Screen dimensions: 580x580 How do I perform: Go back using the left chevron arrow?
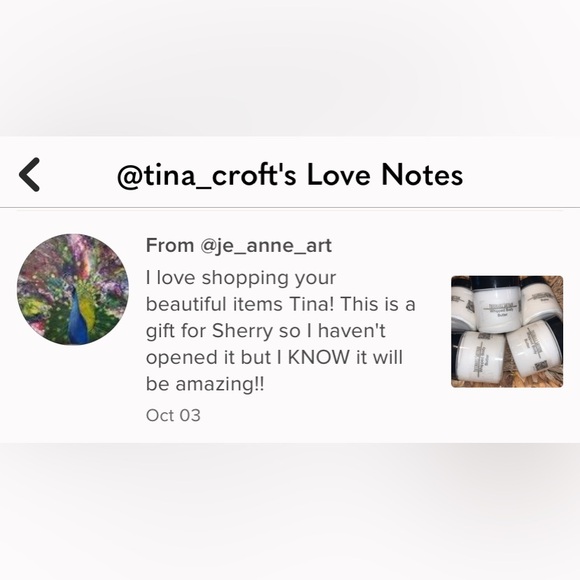point(29,175)
